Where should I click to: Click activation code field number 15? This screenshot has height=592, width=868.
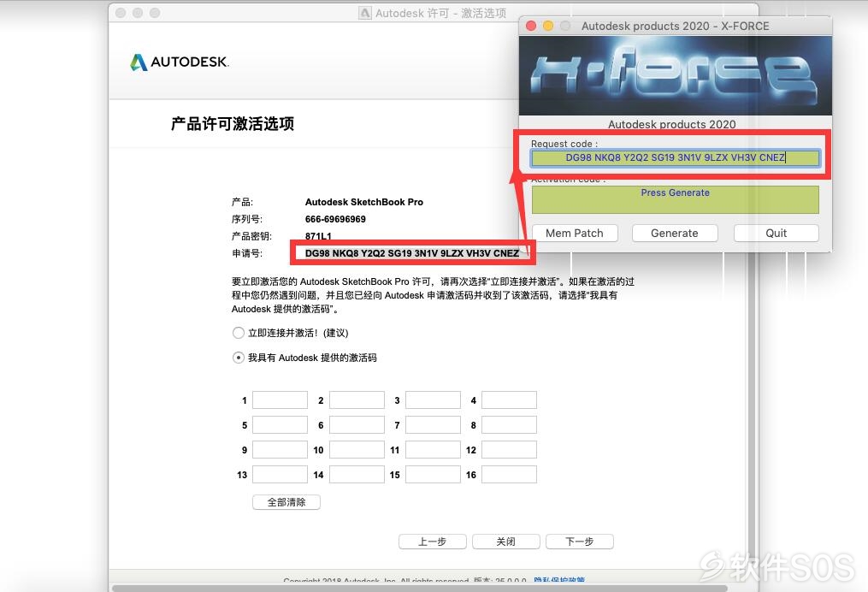pos(433,475)
